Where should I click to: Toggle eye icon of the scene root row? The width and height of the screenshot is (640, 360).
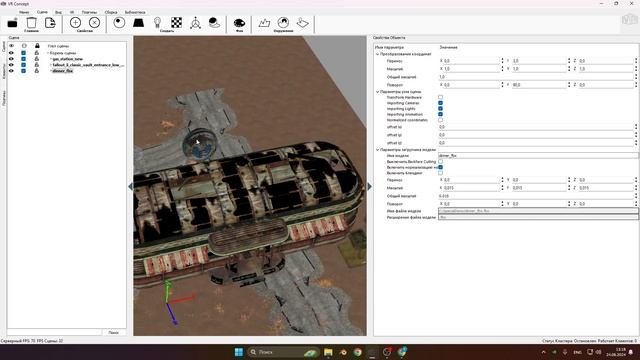click(11, 53)
